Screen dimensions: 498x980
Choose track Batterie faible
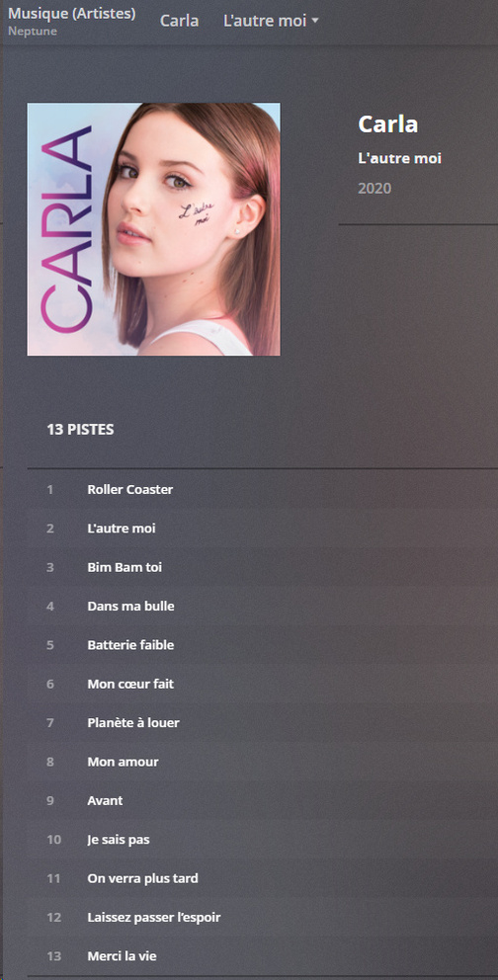pos(263,645)
